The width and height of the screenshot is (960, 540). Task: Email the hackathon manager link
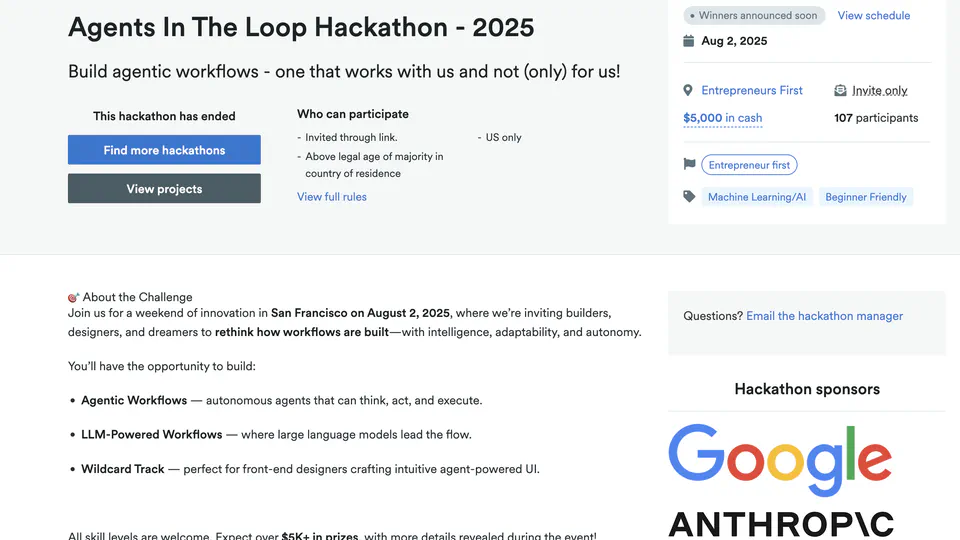pyautogui.click(x=824, y=316)
